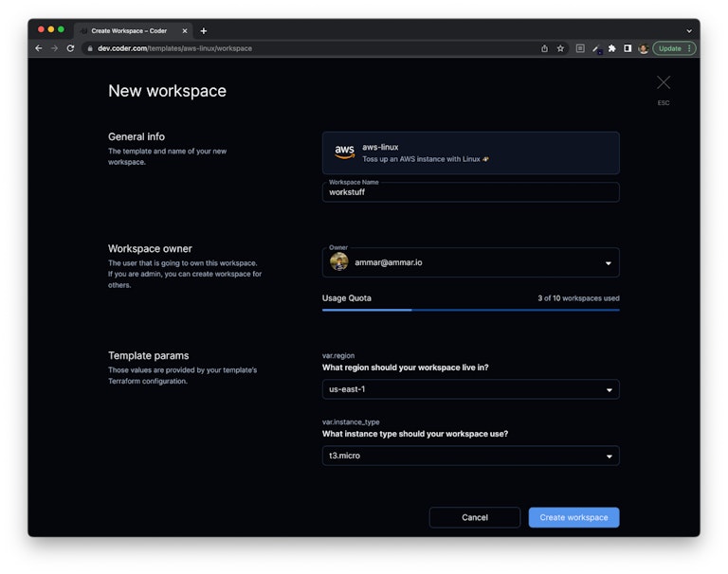Open the browser profile avatar
The image size is (728, 574).
tap(643, 48)
